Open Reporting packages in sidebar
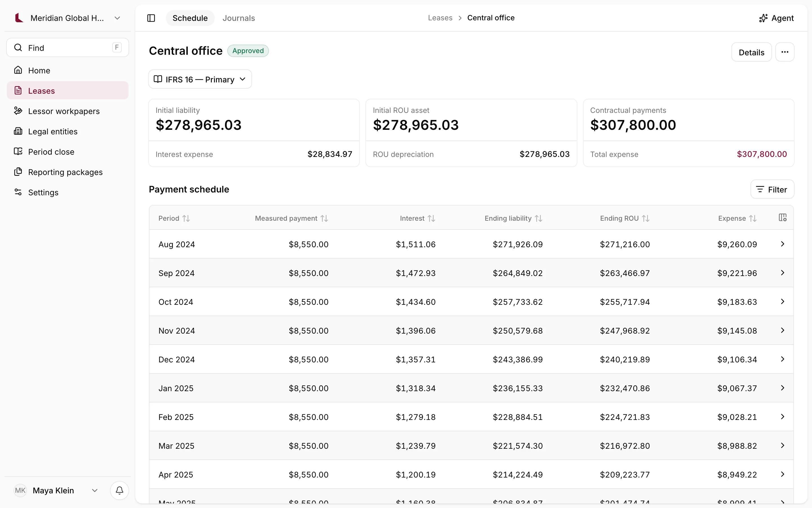This screenshot has height=508, width=812. click(x=67, y=172)
